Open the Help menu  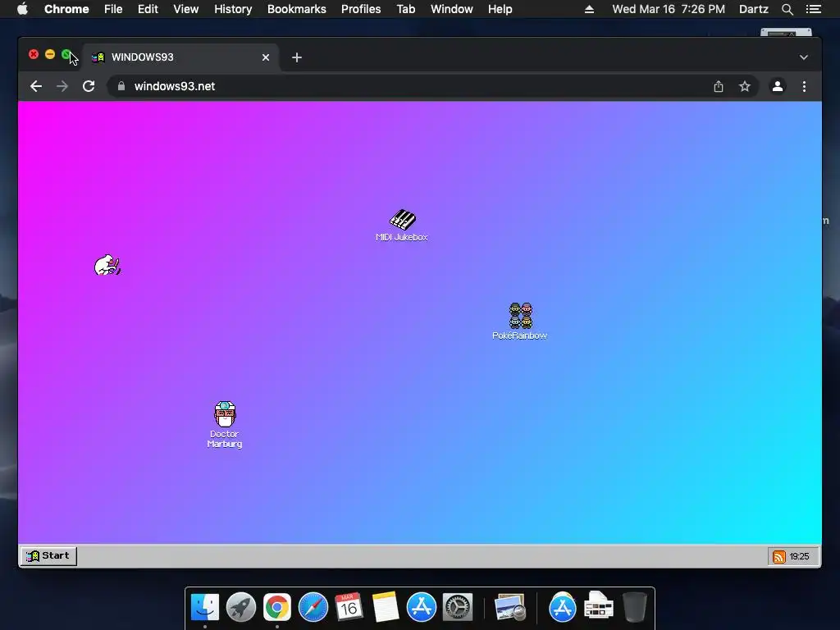click(500, 9)
